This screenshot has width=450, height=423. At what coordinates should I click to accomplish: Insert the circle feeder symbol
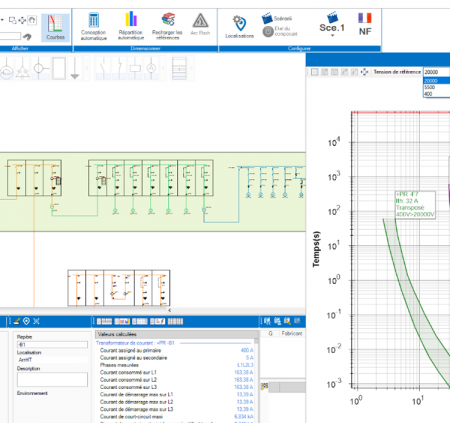40,69
